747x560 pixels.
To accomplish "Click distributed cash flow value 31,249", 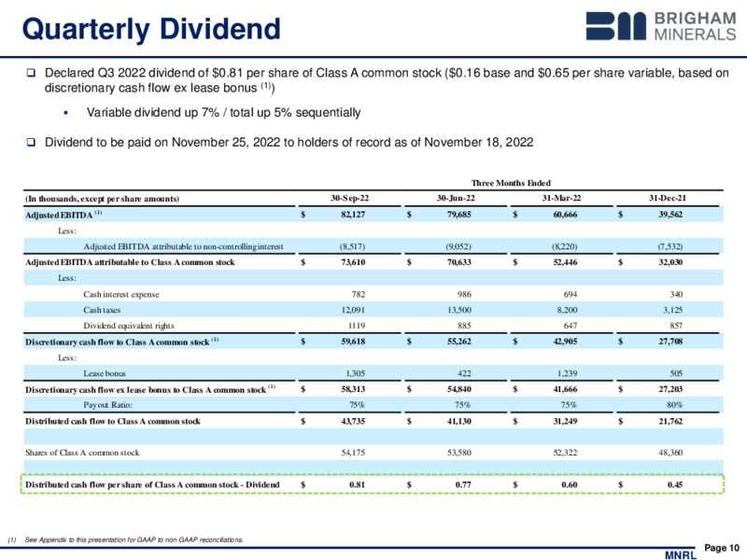I will (x=565, y=421).
